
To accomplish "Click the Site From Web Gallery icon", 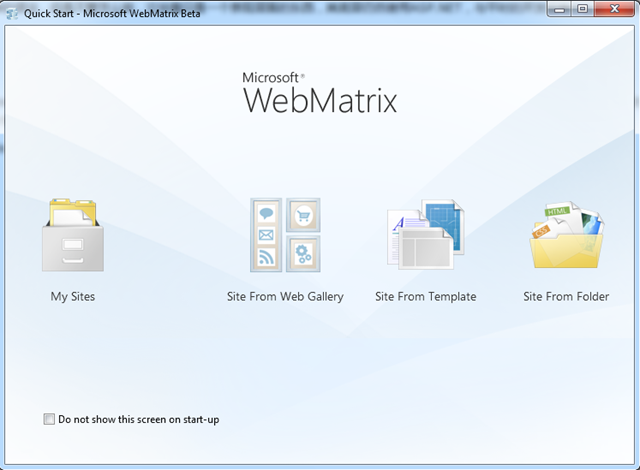I will click(x=285, y=235).
